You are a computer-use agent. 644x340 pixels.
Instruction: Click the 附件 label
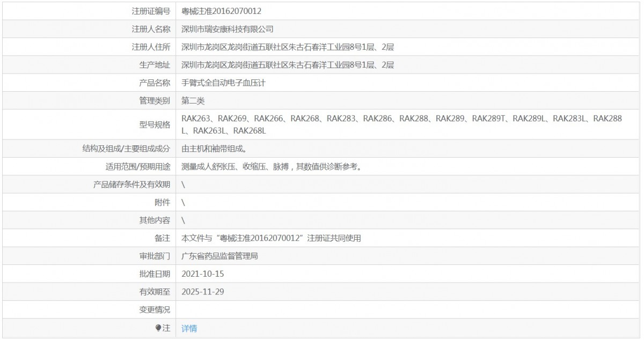pos(162,203)
